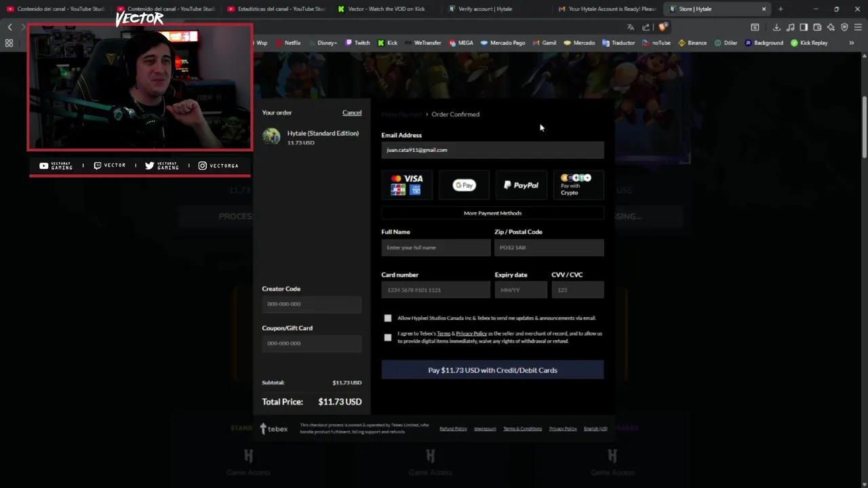
Task: Open the Privacy Policy link in agreement text
Action: pyautogui.click(x=471, y=333)
